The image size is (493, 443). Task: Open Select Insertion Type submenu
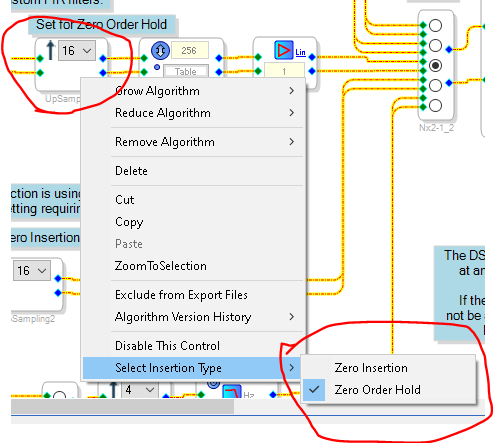193,368
